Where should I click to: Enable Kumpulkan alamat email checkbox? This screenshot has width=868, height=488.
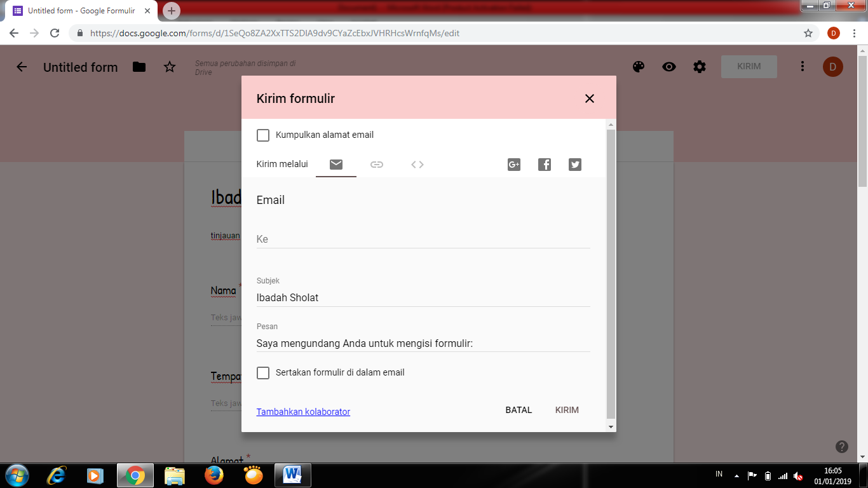click(x=263, y=135)
